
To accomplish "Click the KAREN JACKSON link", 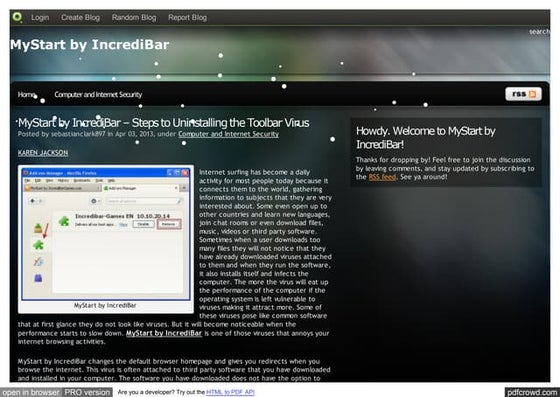I will [43, 153].
